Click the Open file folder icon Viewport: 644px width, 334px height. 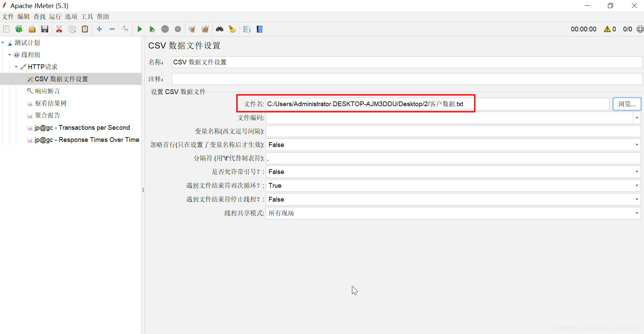[32, 29]
